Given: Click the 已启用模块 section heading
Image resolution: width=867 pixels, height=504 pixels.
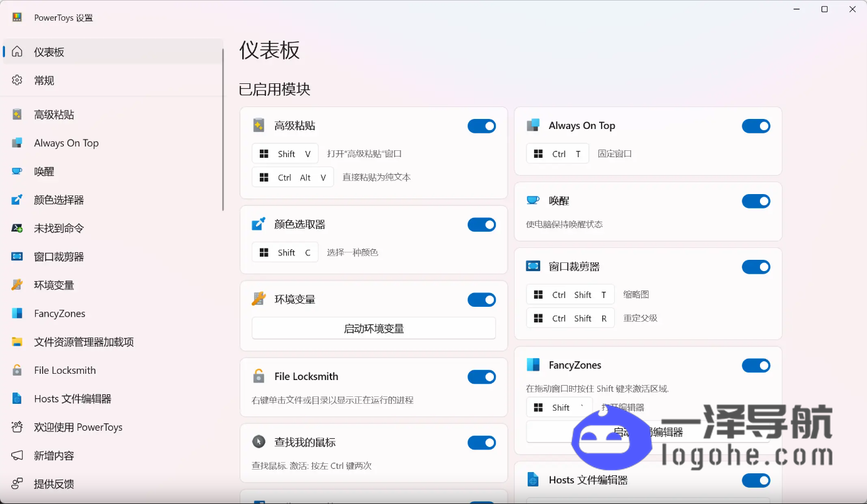Looking at the screenshot, I should pyautogui.click(x=274, y=89).
